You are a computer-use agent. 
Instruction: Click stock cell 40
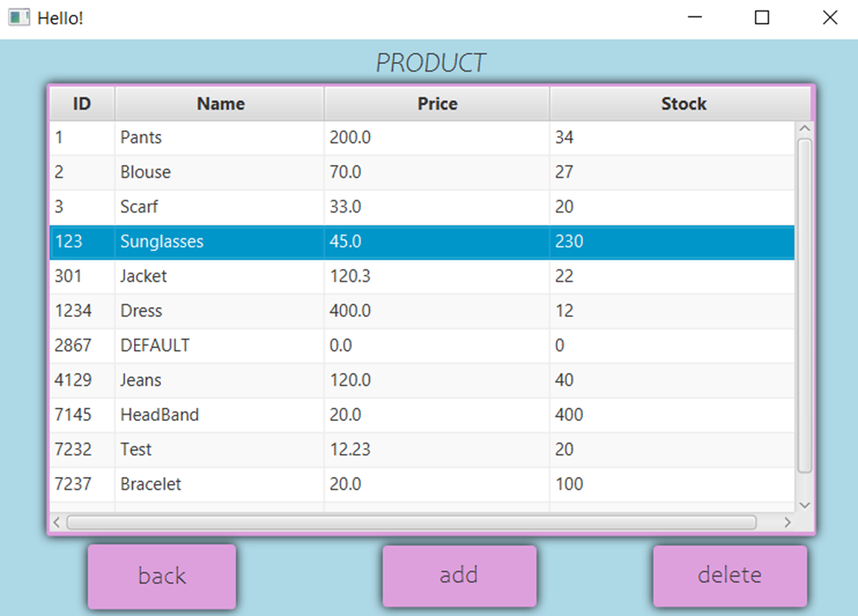[672, 381]
